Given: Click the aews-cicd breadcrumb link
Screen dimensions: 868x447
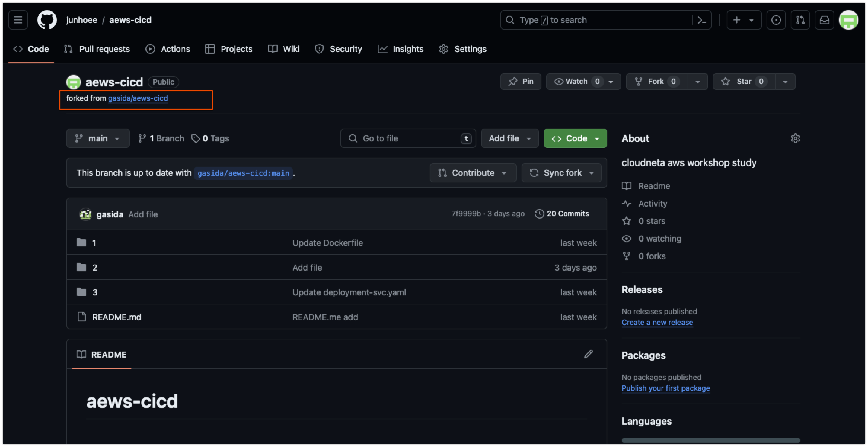Looking at the screenshot, I should click(x=130, y=20).
